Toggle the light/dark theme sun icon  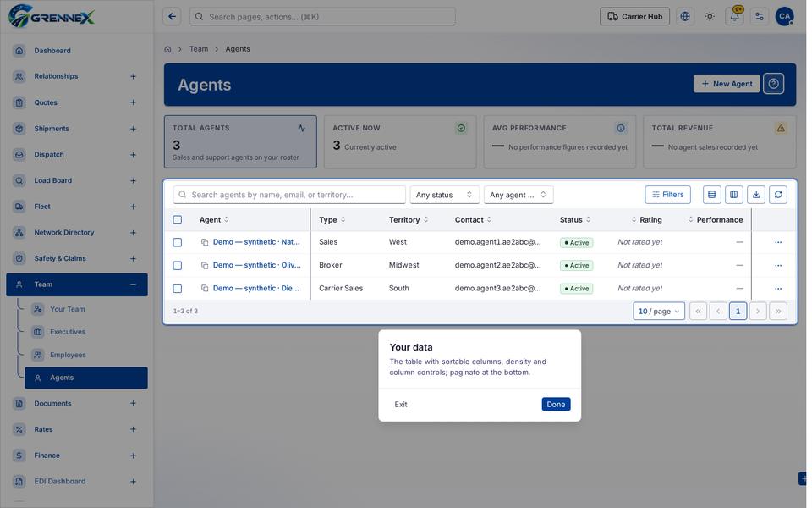pyautogui.click(x=710, y=17)
